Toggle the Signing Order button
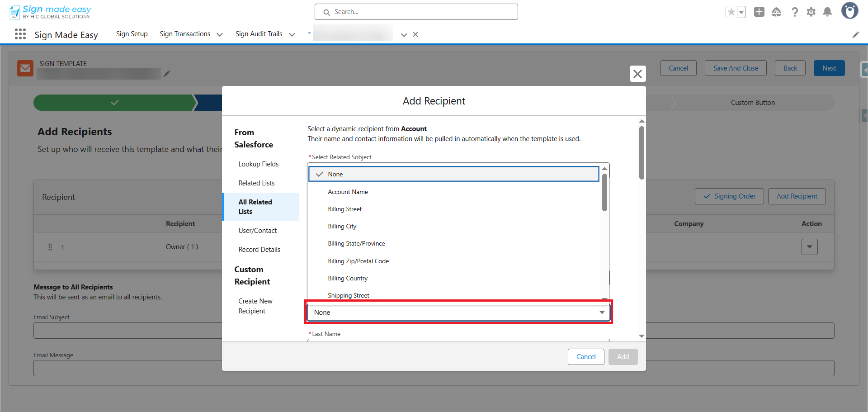This screenshot has height=412, width=868. tap(729, 196)
